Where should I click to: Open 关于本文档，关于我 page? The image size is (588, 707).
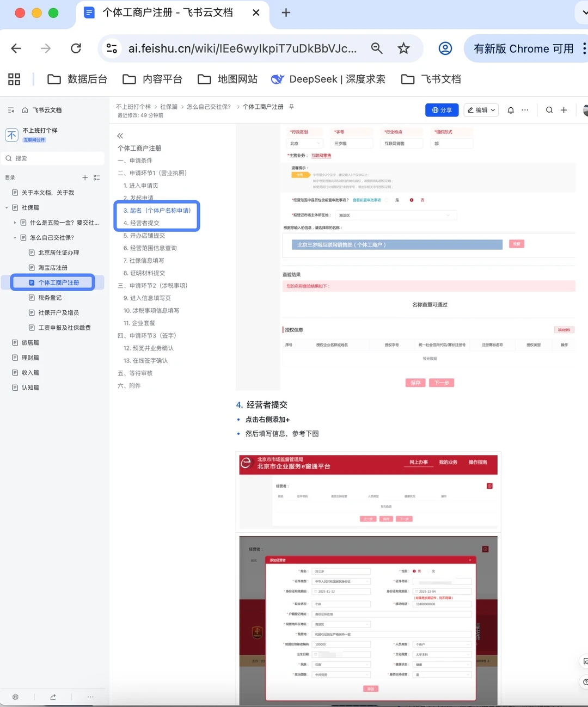point(47,193)
